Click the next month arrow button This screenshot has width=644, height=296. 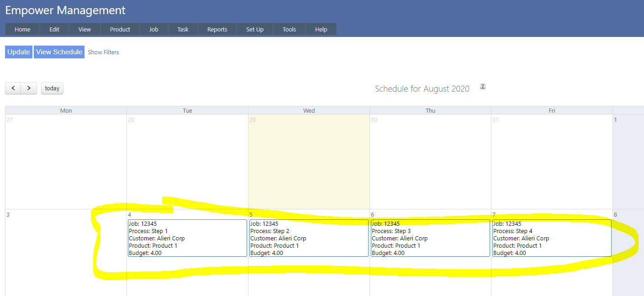(29, 88)
